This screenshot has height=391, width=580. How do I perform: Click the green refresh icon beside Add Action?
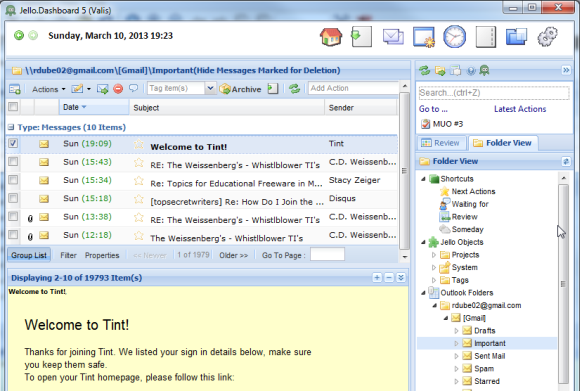(x=294, y=89)
